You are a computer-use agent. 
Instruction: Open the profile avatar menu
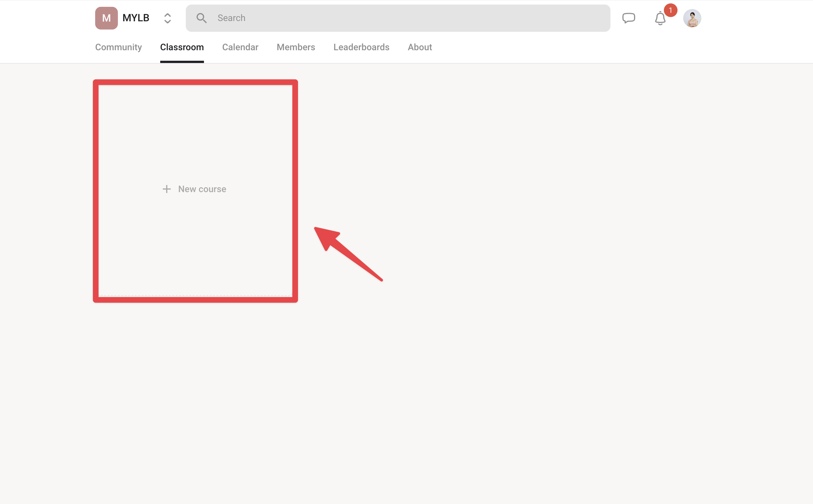692,18
